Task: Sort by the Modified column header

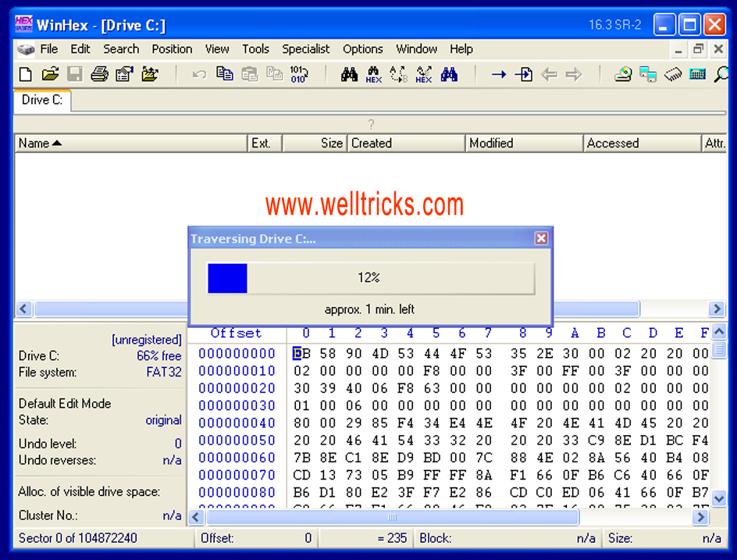Action: [x=524, y=143]
